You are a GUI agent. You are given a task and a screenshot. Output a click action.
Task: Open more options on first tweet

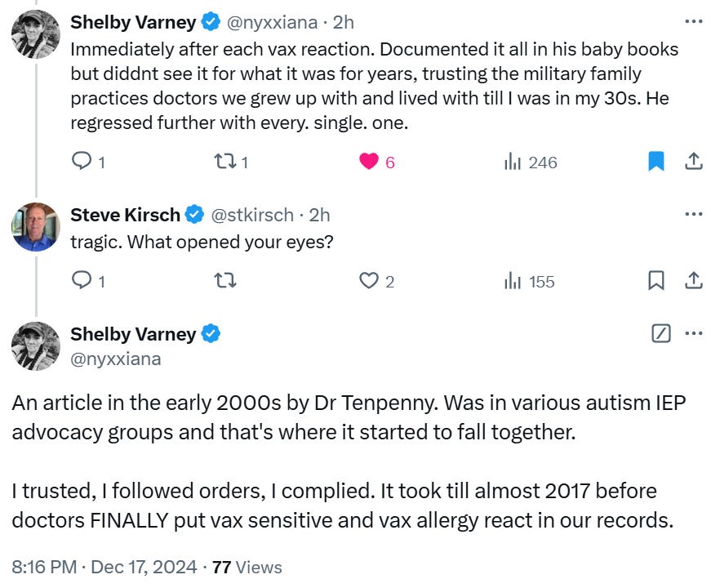pyautogui.click(x=693, y=21)
